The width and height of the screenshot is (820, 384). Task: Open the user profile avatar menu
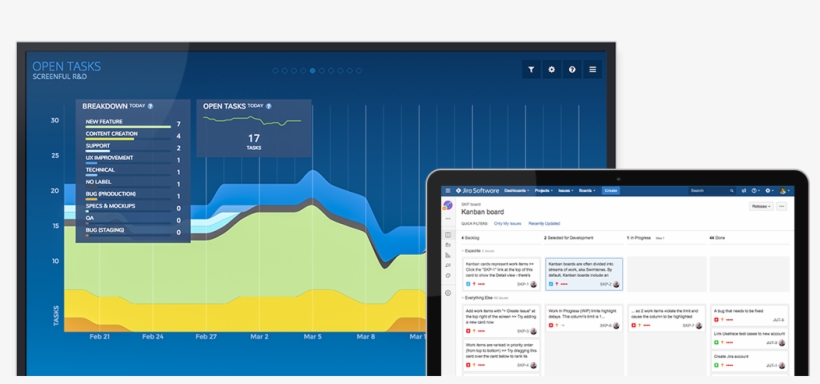tap(784, 191)
